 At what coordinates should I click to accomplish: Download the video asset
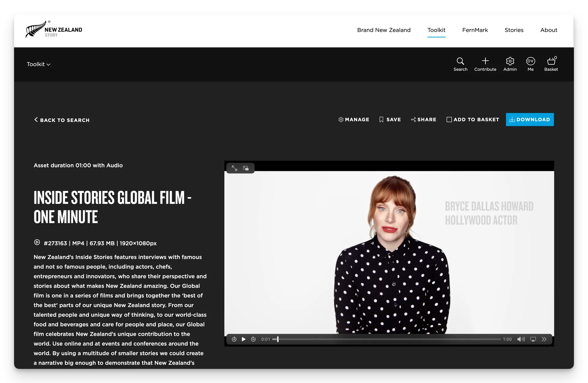click(x=530, y=120)
